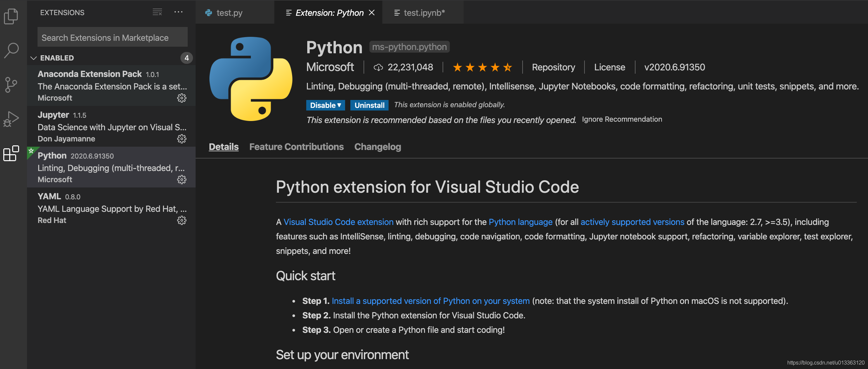
Task: Open the Search view icon
Action: coord(12,51)
